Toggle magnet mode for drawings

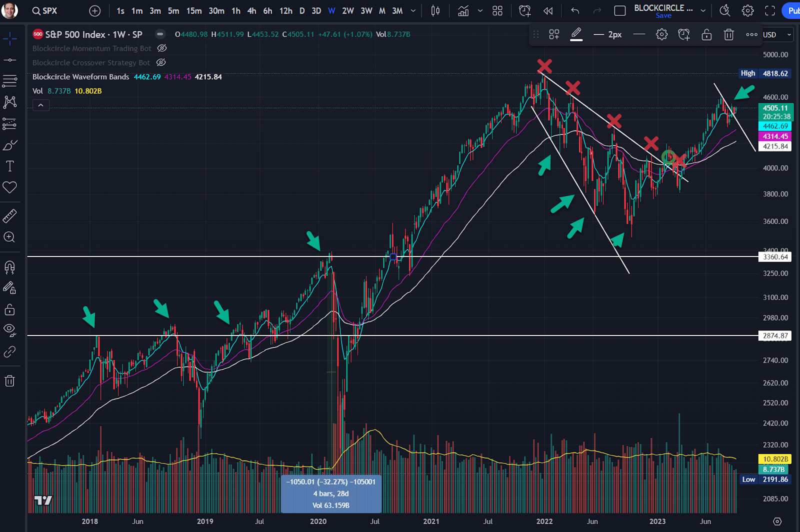(x=9, y=267)
